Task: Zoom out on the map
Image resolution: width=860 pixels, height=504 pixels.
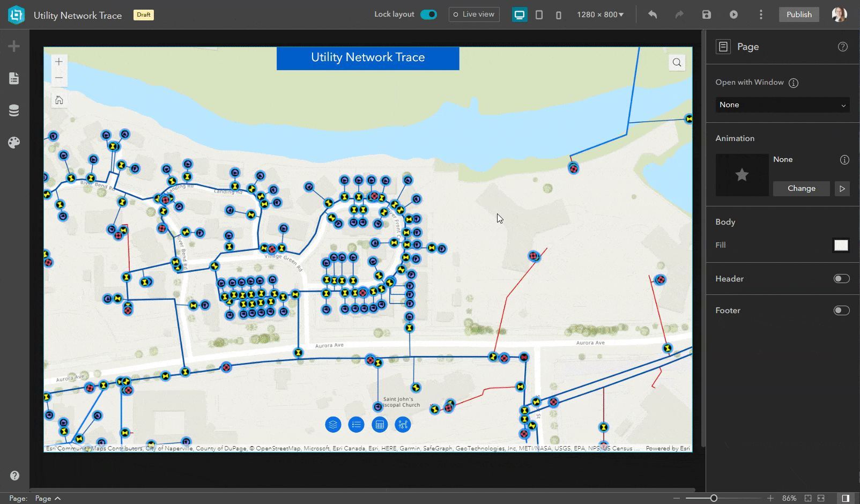Action: point(59,78)
